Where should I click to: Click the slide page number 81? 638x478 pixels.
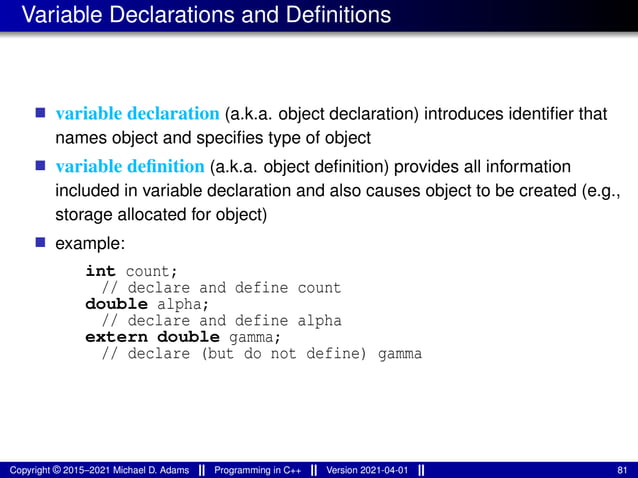[622, 470]
